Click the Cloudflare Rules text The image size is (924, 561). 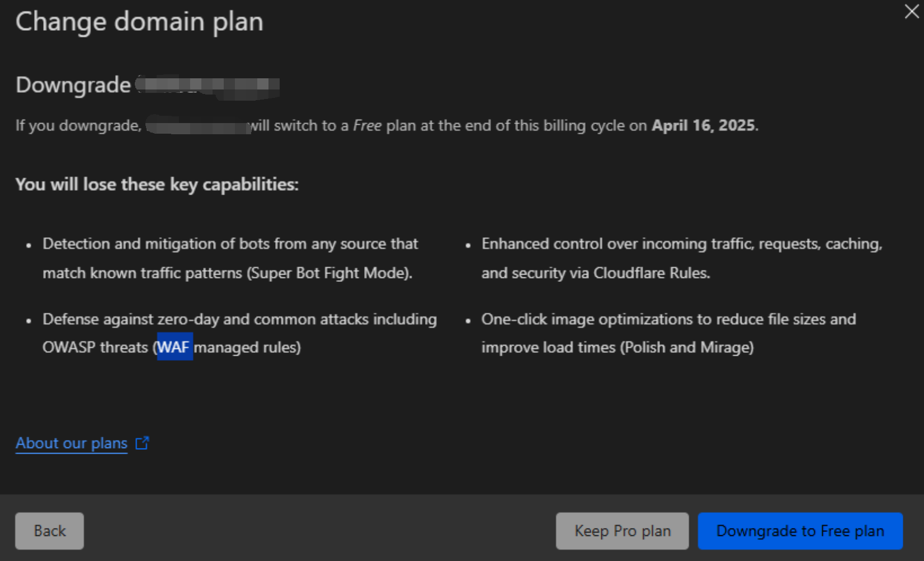coord(651,273)
